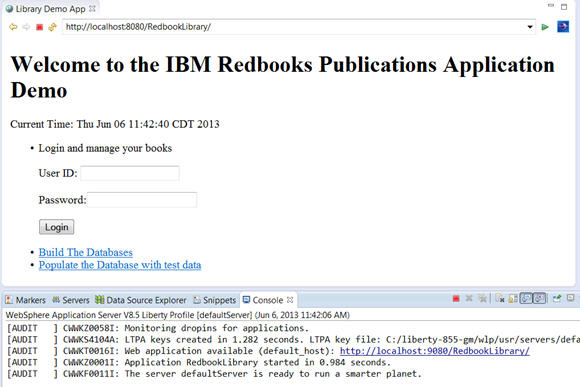Image resolution: width=580 pixels, height=387 pixels.
Task: Click the Welcome to IBM Redbooks heading
Action: tap(283, 77)
